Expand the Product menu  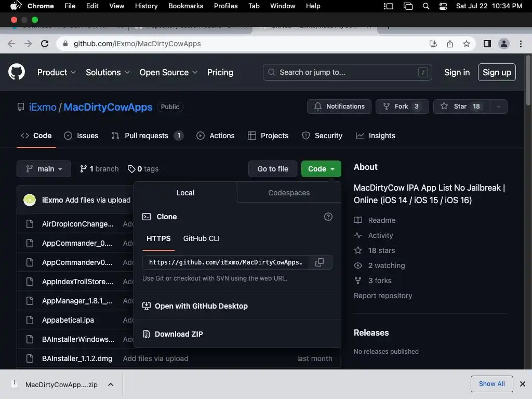[56, 72]
